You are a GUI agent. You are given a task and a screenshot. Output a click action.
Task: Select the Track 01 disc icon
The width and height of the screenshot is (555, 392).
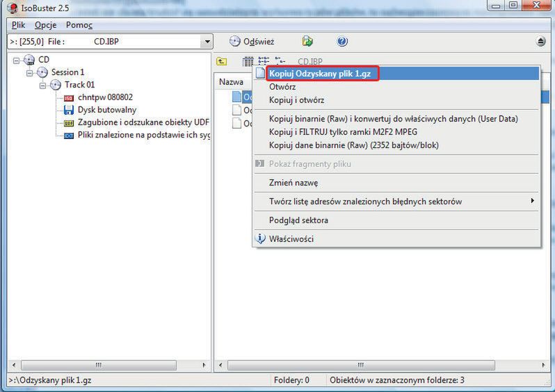click(55, 85)
